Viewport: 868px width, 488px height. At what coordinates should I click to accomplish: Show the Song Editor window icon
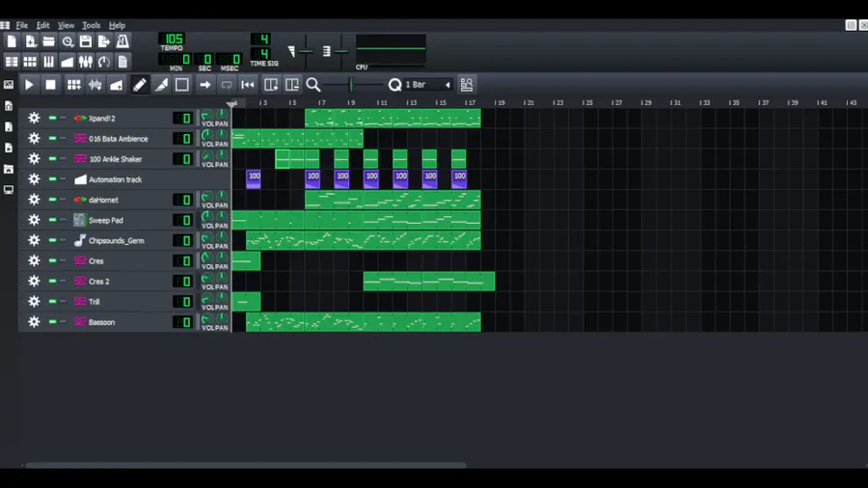[12, 62]
